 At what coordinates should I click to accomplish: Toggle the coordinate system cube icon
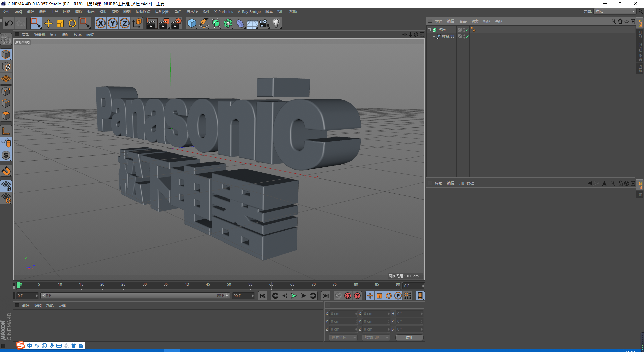[x=137, y=23]
